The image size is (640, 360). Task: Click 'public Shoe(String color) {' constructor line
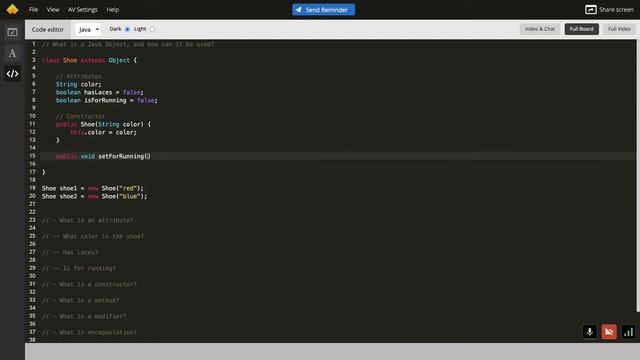[103, 124]
